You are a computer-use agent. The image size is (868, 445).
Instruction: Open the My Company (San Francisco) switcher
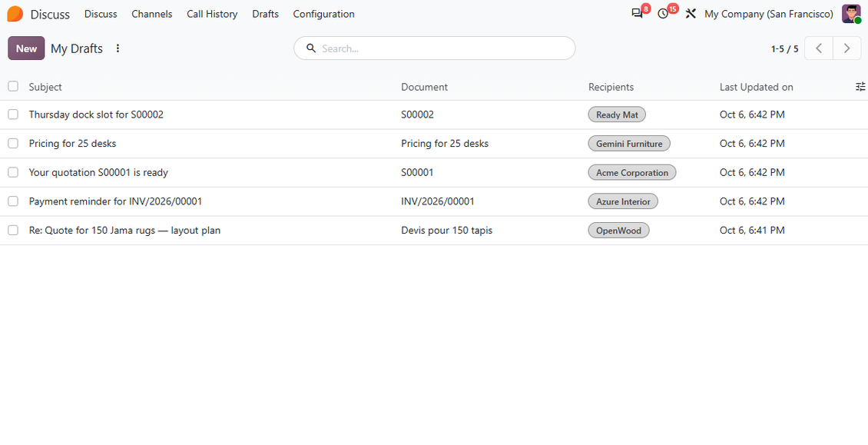click(769, 14)
